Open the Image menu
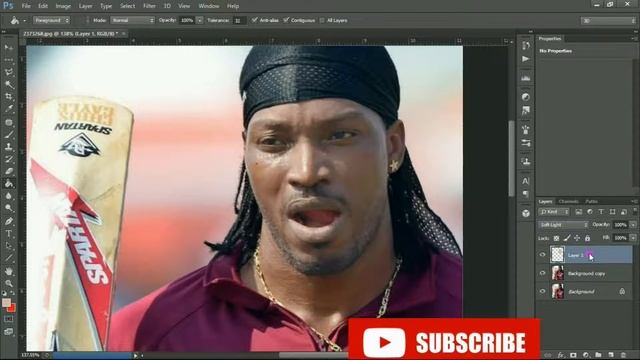The height and width of the screenshot is (360, 640). click(x=63, y=6)
